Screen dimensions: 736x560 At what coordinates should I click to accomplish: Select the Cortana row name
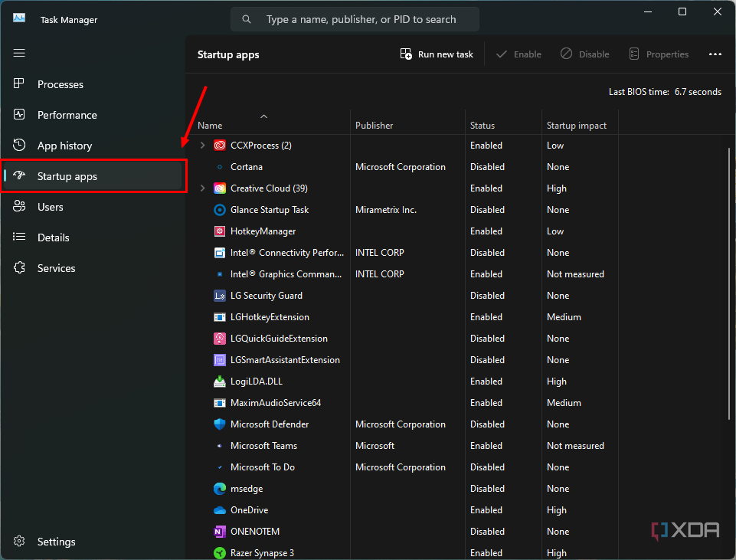pyautogui.click(x=247, y=167)
